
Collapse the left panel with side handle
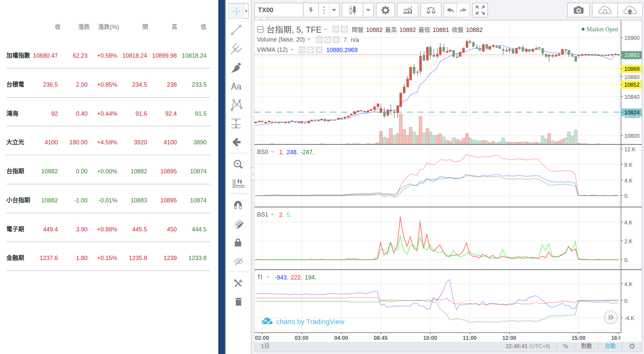(x=253, y=174)
